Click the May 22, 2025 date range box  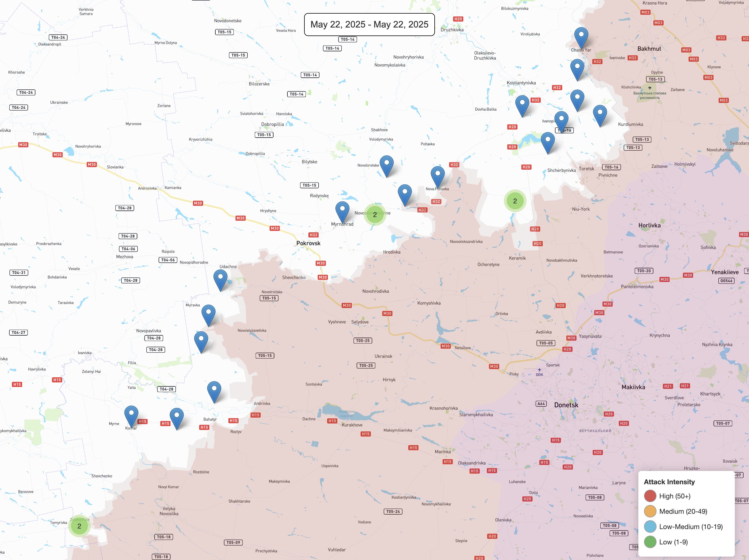coord(369,24)
